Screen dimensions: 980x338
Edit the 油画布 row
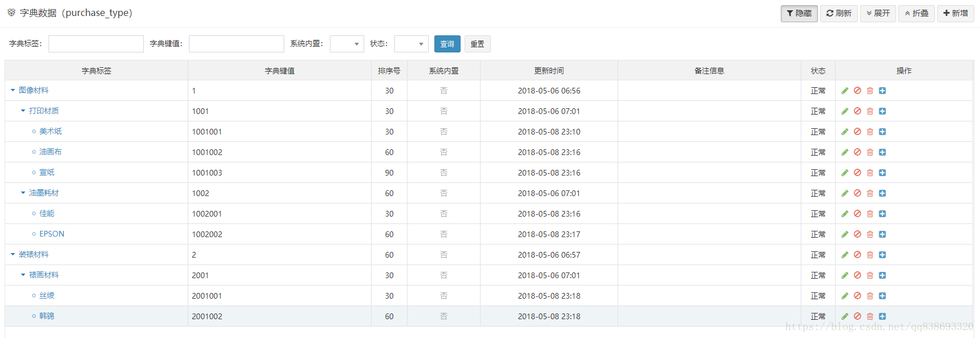click(x=845, y=152)
